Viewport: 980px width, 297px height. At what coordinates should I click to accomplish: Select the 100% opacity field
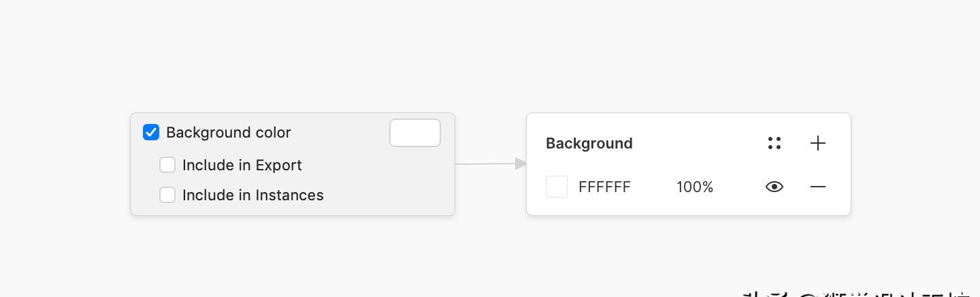point(695,187)
